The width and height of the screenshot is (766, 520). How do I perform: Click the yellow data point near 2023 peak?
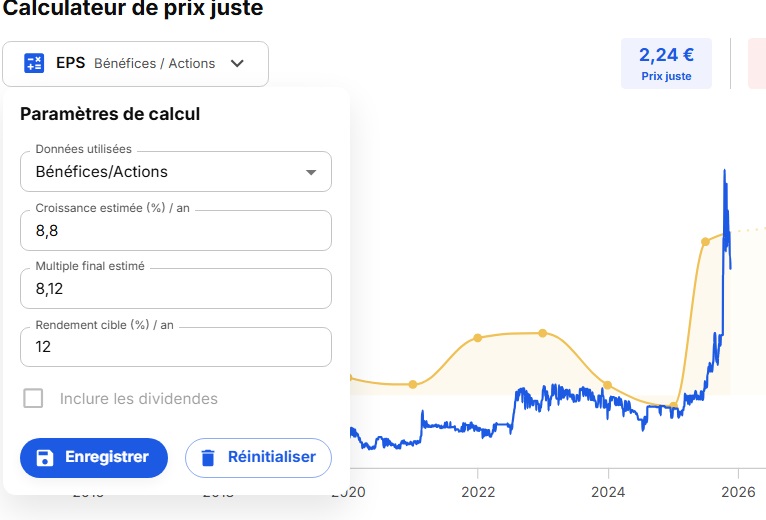pyautogui.click(x=542, y=333)
